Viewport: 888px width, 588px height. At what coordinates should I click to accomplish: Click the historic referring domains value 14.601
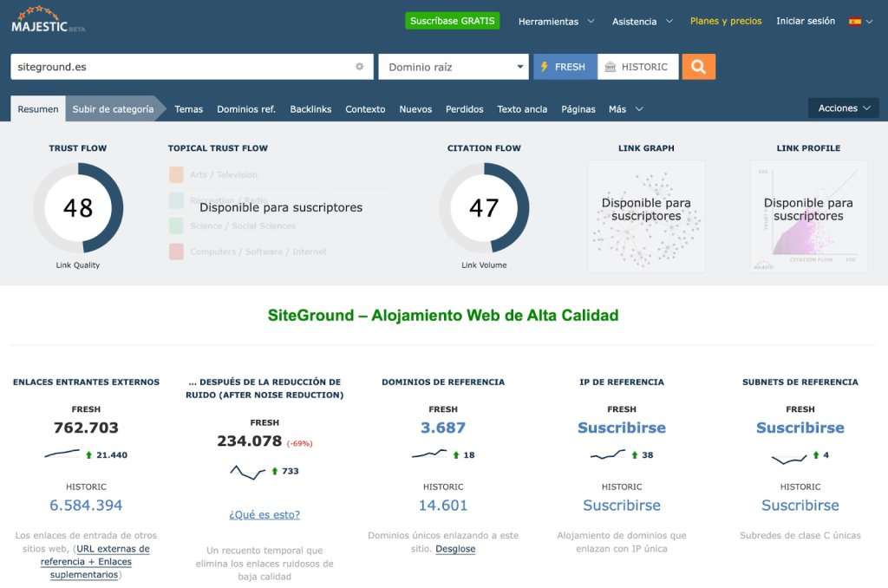point(443,506)
